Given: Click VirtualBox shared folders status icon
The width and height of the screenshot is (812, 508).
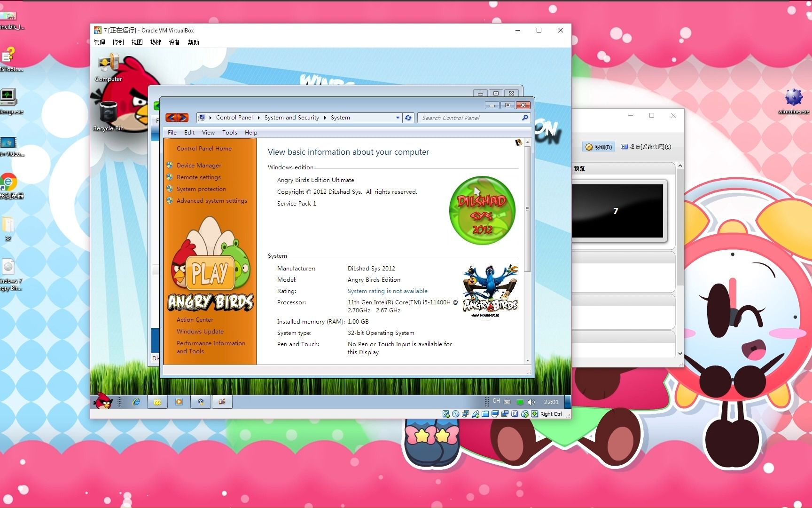Looking at the screenshot, I should [x=485, y=414].
